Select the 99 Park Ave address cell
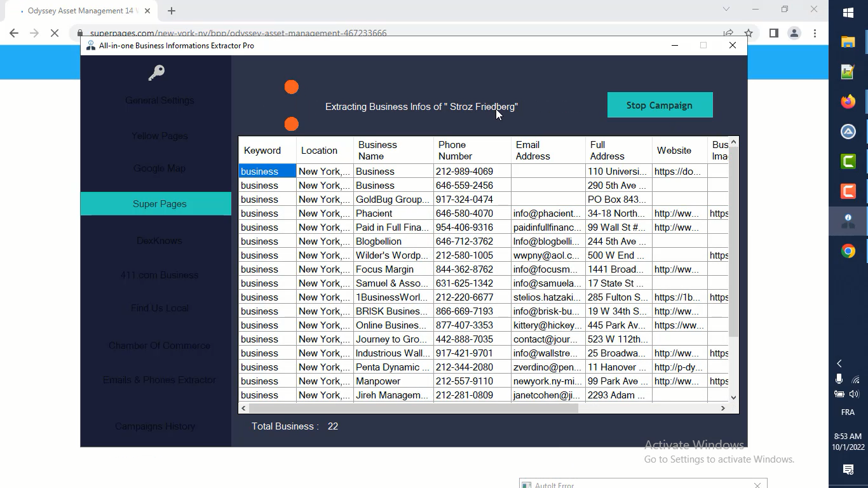868x488 pixels. click(619, 381)
